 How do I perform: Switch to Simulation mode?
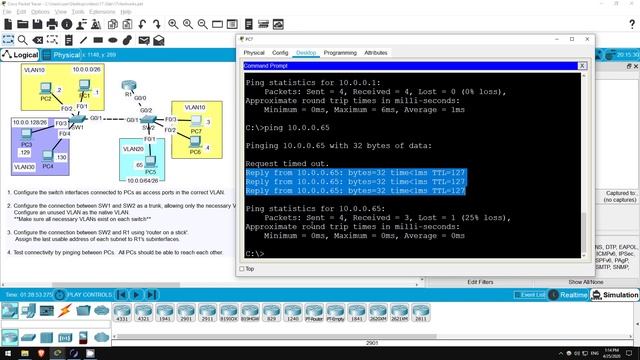pos(615,295)
